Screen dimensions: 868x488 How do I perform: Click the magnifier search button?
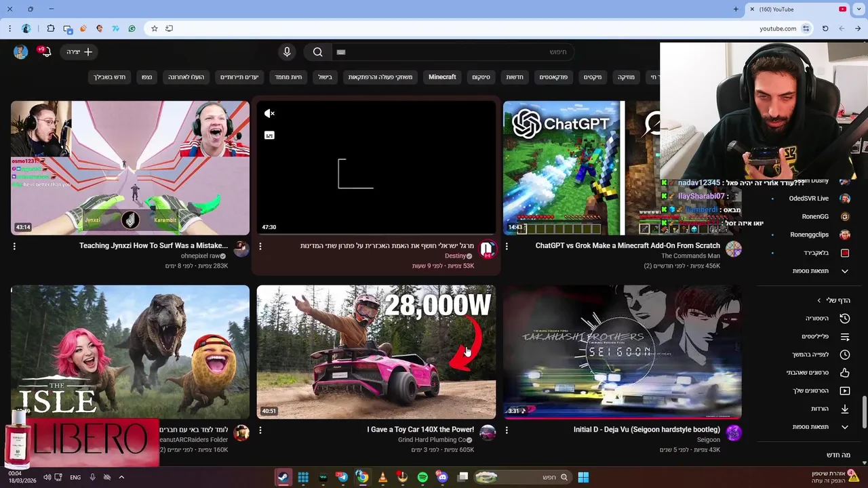point(317,52)
